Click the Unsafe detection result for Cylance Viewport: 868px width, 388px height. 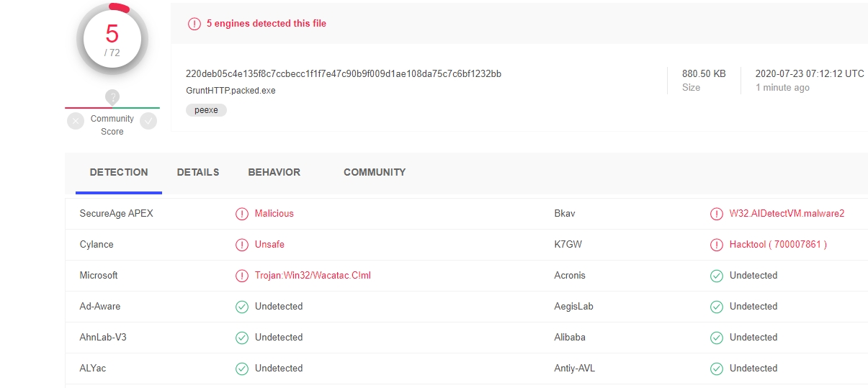tap(269, 245)
